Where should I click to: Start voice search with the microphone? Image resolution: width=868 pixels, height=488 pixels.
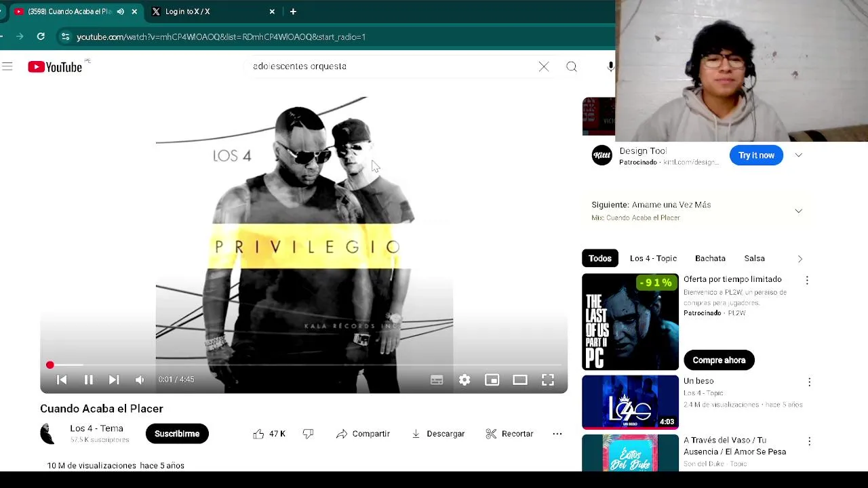coord(610,66)
